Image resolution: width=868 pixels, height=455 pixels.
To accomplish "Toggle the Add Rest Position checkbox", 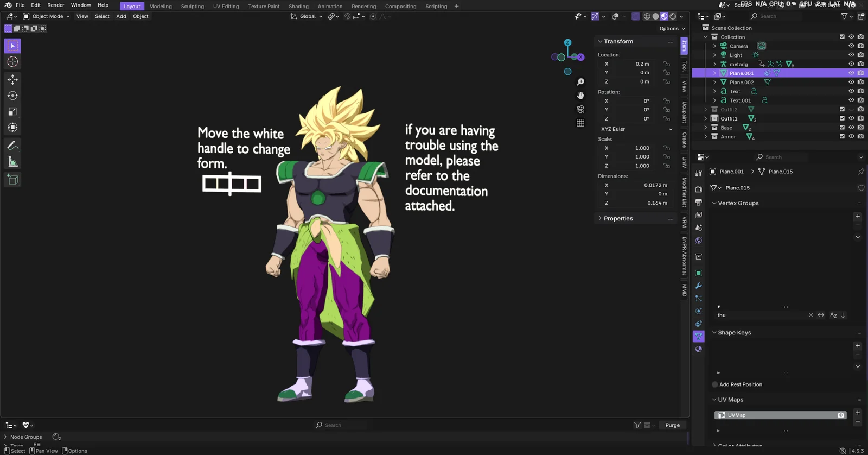I will tap(715, 384).
